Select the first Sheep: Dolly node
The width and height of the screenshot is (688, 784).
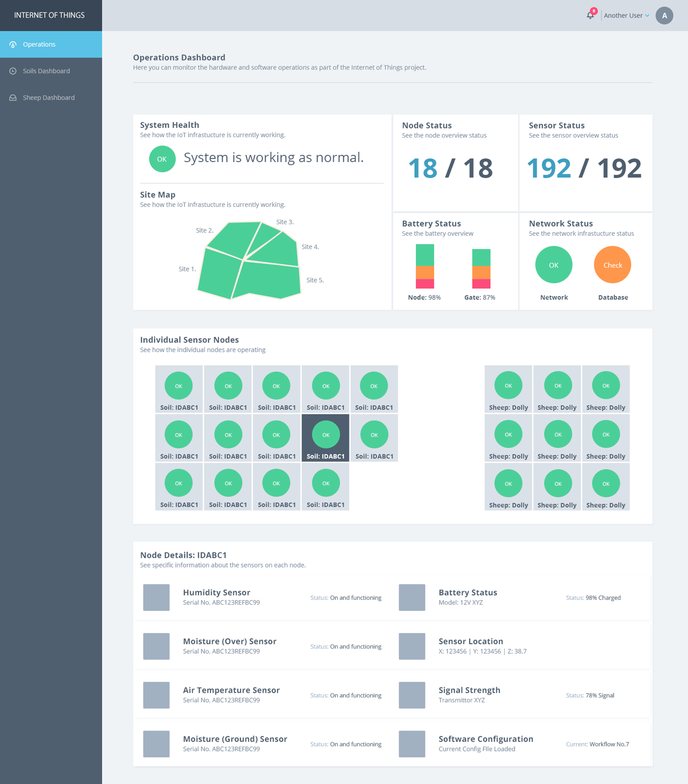click(508, 389)
